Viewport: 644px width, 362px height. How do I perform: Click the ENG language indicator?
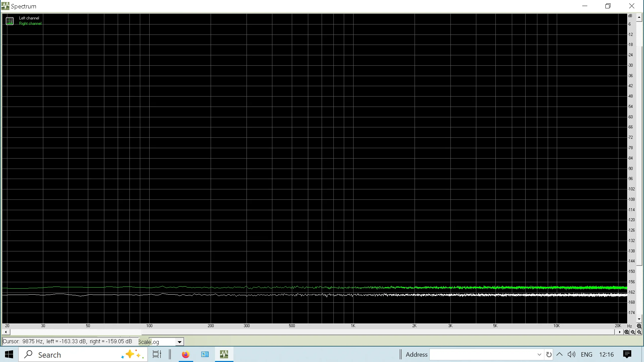click(x=586, y=354)
